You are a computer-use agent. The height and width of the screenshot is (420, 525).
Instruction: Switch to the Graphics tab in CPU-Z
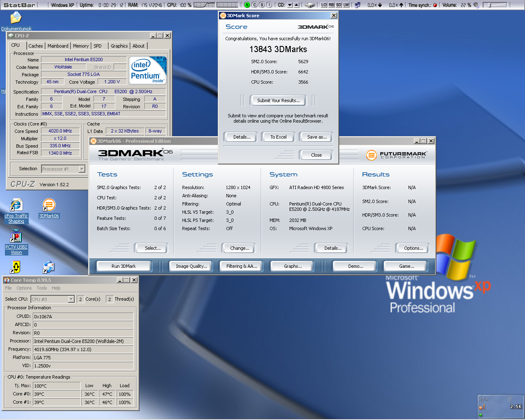point(119,46)
